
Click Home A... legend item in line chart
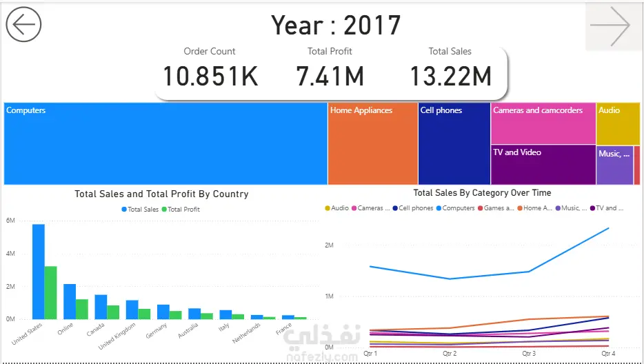point(535,208)
